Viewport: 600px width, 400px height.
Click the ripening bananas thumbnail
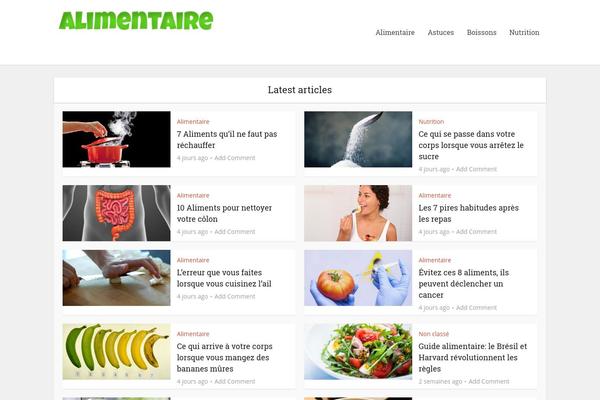tap(117, 352)
